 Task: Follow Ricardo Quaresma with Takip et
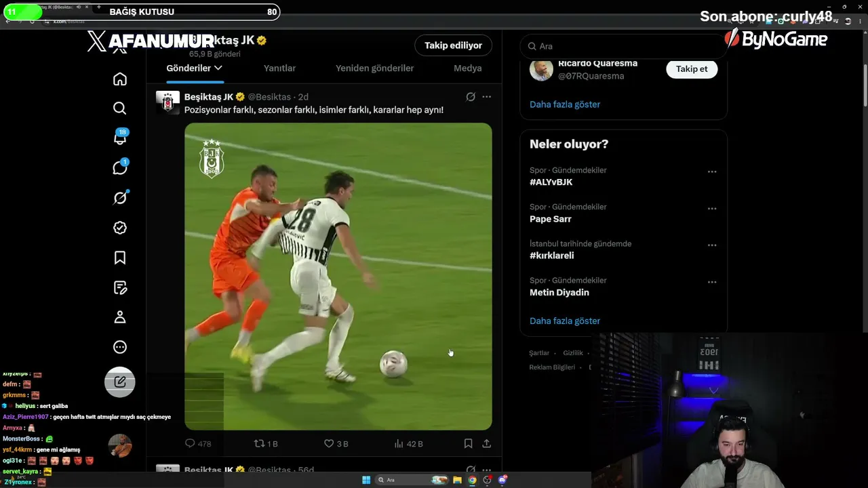(x=692, y=68)
